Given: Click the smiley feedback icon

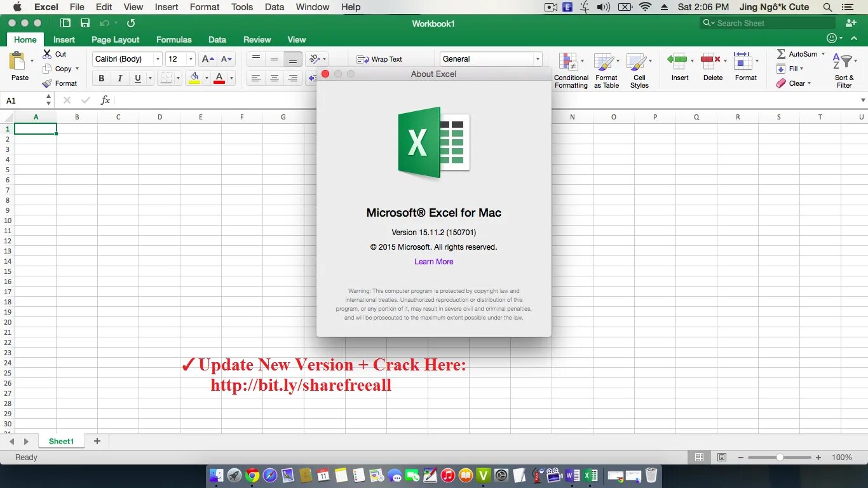Looking at the screenshot, I should coord(832,39).
